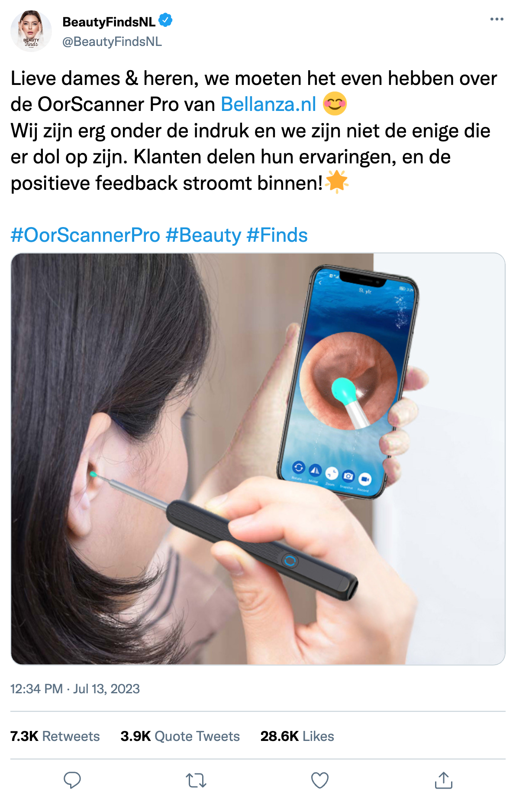Click the smiling face emoji in tweet
The image size is (516, 812).
tap(335, 104)
